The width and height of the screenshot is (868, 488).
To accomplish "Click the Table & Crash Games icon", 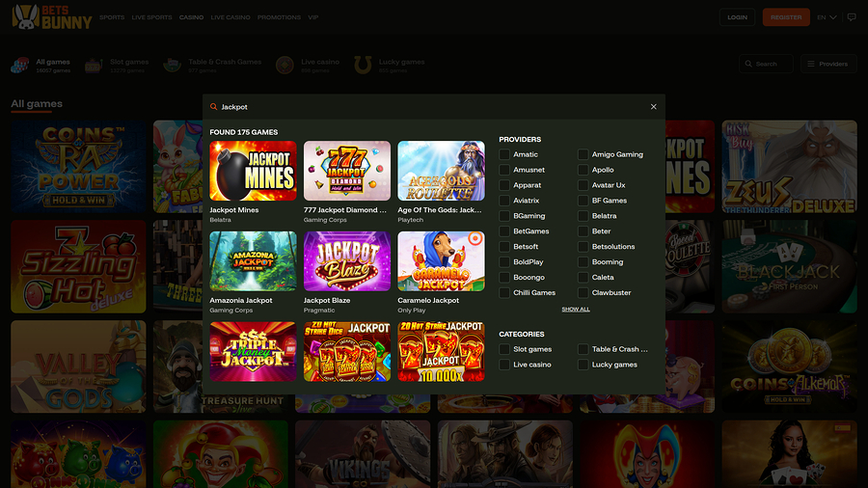I will pos(173,66).
